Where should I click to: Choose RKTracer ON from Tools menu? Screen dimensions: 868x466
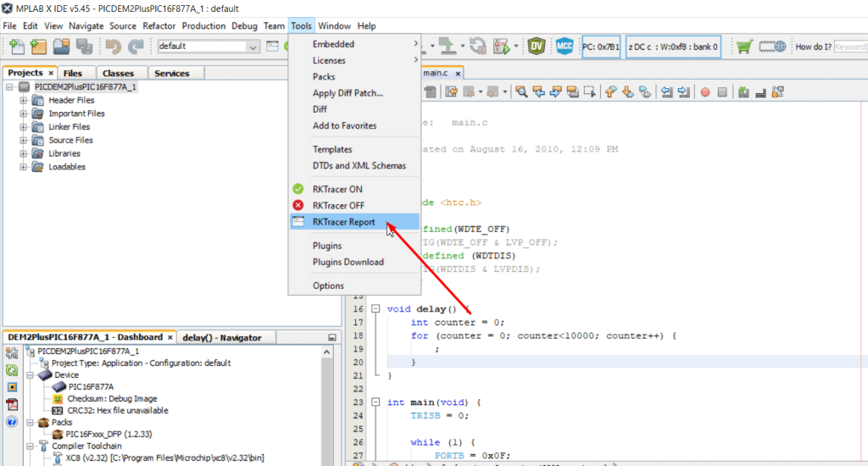point(354,189)
